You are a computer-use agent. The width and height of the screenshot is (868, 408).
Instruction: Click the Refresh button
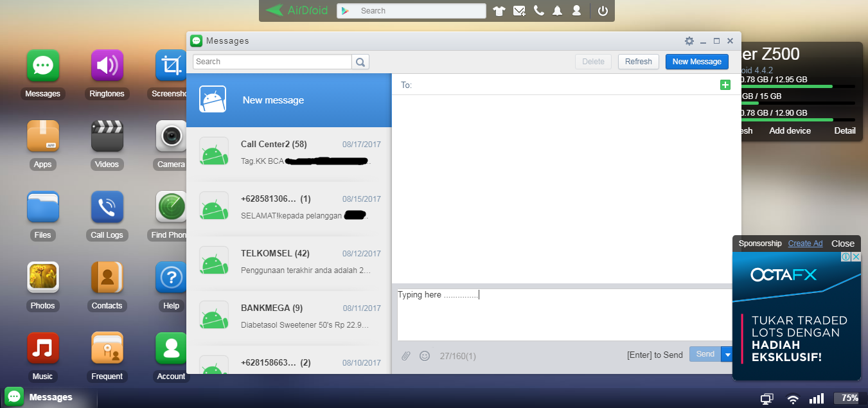point(639,62)
